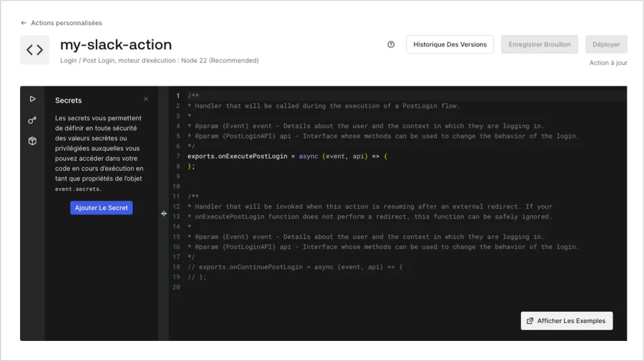Click line 4 '@param {Event} event' comment
The height and width of the screenshot is (361, 644).
(x=366, y=126)
